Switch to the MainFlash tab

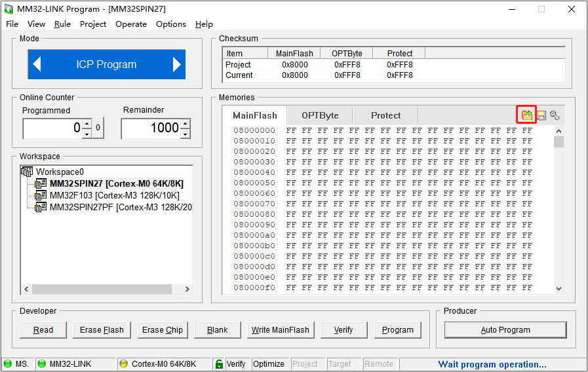coord(254,115)
